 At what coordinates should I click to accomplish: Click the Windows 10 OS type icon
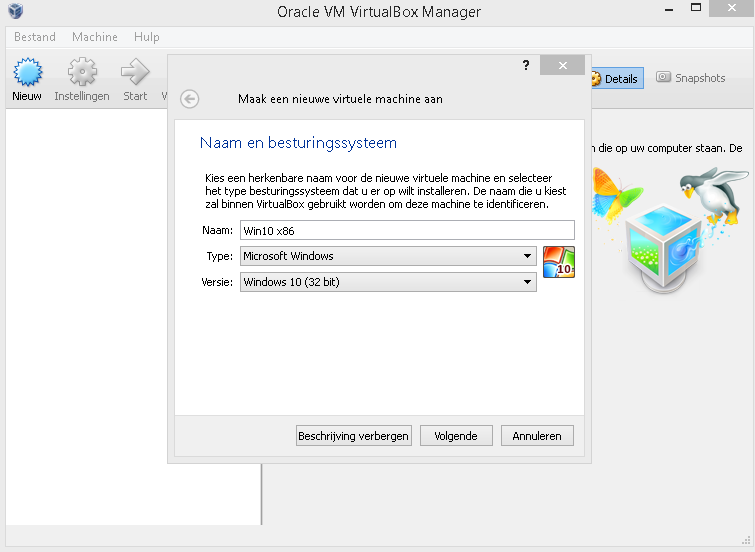coord(559,262)
